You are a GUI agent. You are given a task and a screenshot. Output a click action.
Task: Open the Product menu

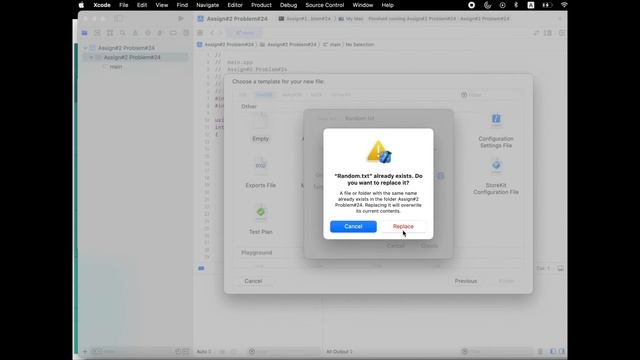tap(261, 5)
